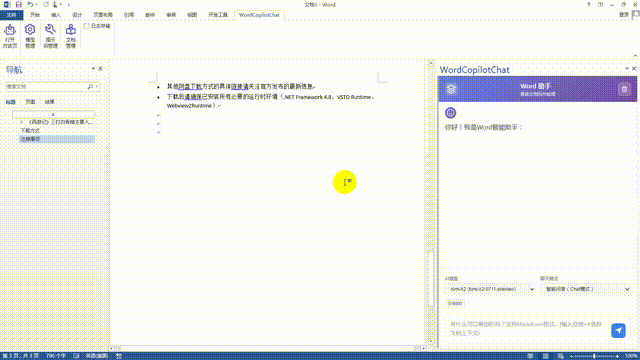The image size is (640, 360).
Task: Click zoom out minus button
Action: [x=571, y=356]
